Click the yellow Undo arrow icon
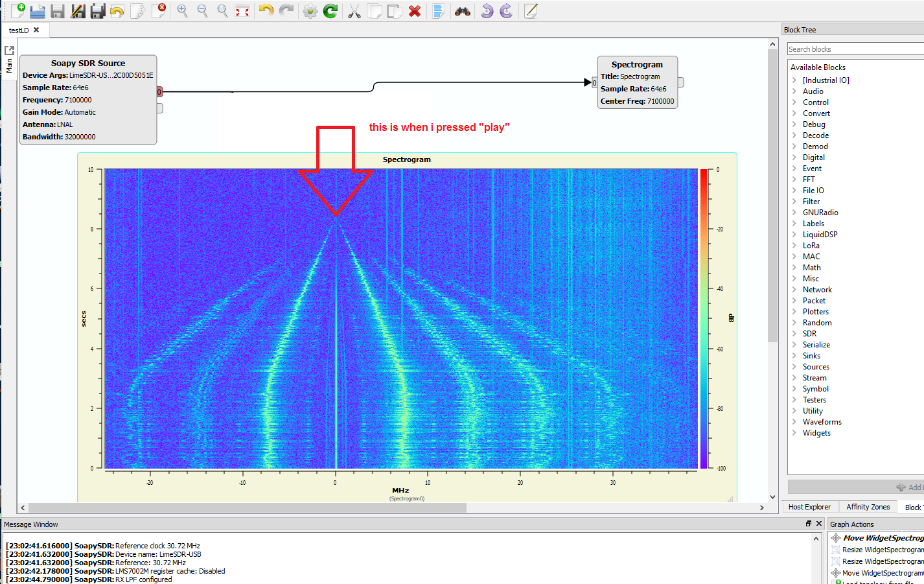This screenshot has height=584, width=924. (x=266, y=10)
